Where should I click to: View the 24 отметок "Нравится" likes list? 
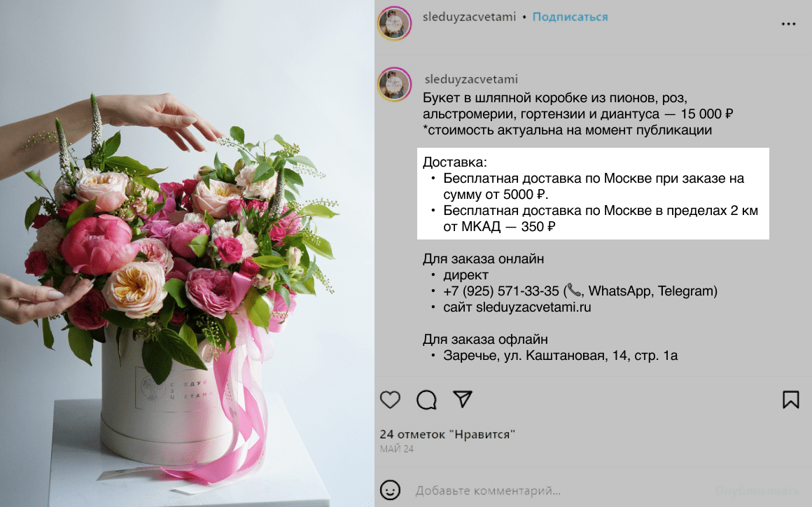click(447, 434)
